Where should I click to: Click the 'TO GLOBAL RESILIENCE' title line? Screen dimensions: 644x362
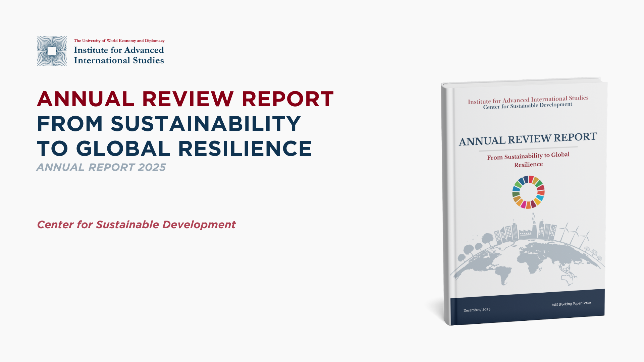[x=174, y=148]
